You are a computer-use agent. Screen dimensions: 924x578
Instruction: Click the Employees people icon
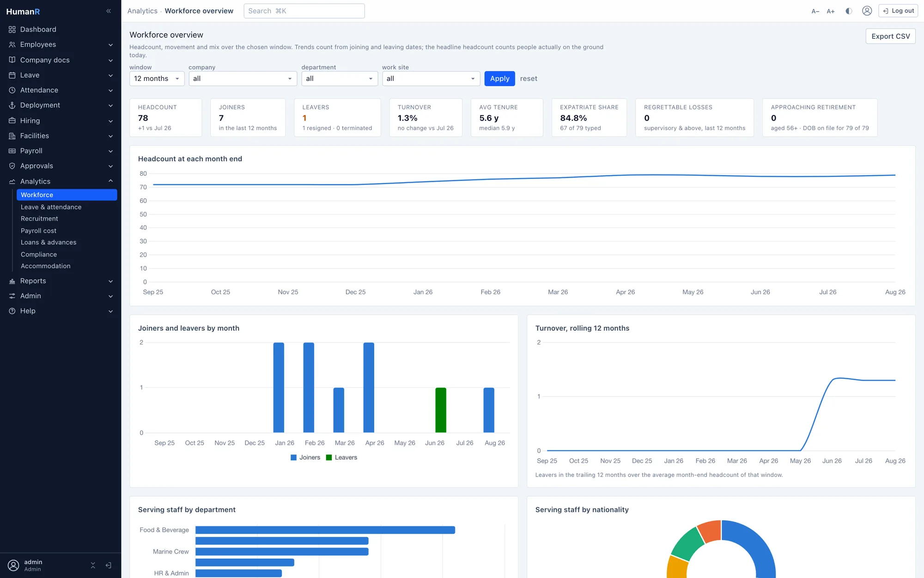[x=12, y=45]
